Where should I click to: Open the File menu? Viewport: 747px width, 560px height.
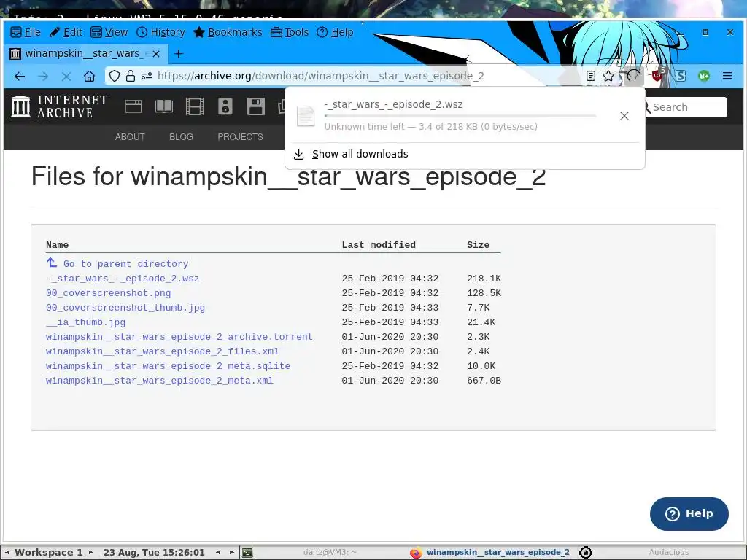click(x=26, y=32)
